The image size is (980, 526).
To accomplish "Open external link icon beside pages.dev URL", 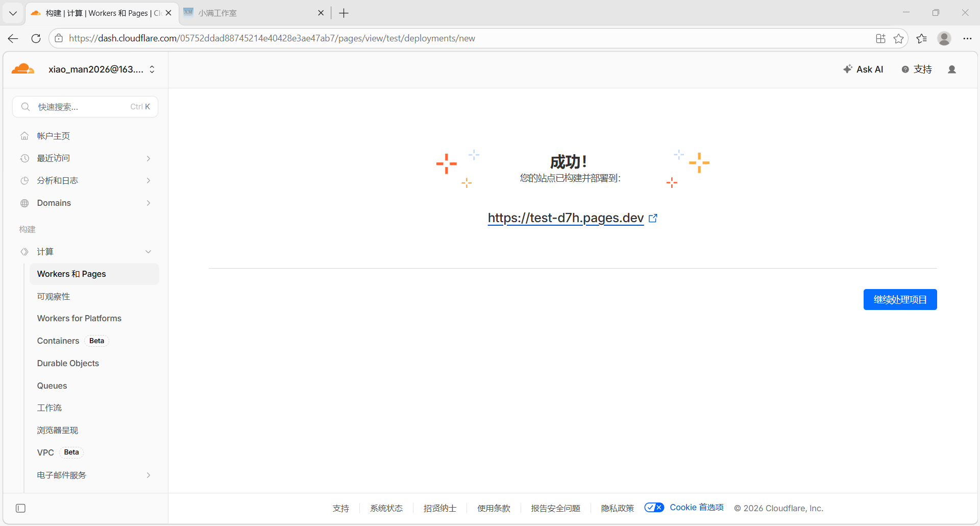I will pos(653,218).
